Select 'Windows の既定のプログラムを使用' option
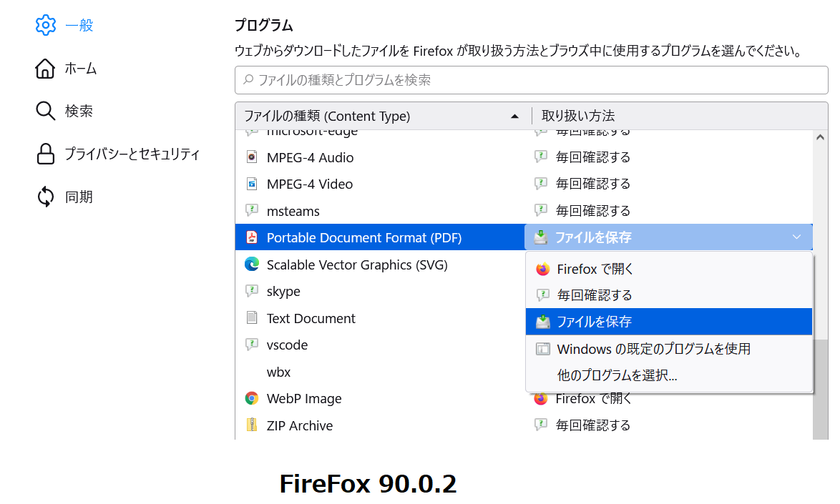840x504 pixels. click(x=653, y=349)
